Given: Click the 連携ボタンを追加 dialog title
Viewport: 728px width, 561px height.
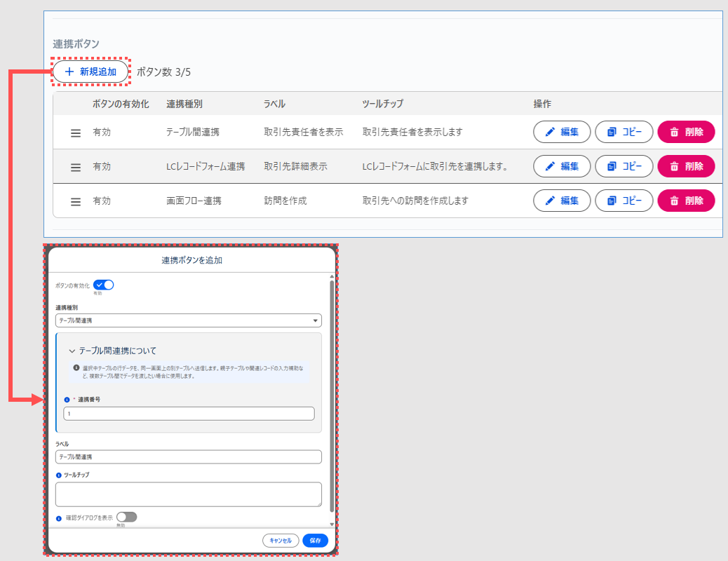Looking at the screenshot, I should (x=191, y=260).
